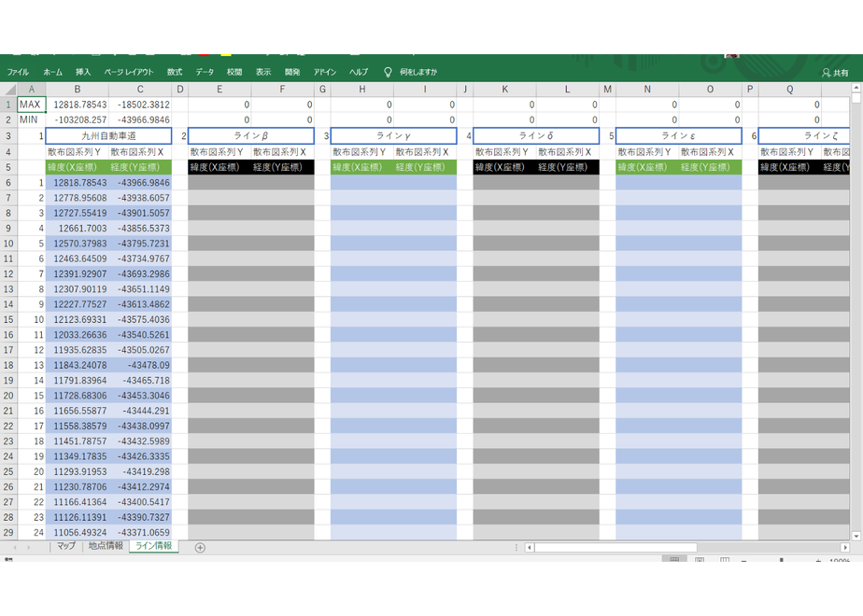
Task: Click the 共有 share button
Action: click(836, 73)
